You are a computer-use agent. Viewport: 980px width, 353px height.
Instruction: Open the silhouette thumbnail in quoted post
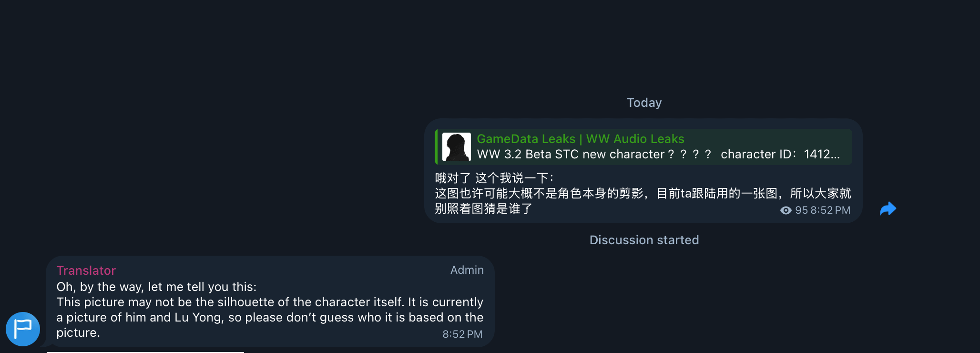pyautogui.click(x=457, y=147)
